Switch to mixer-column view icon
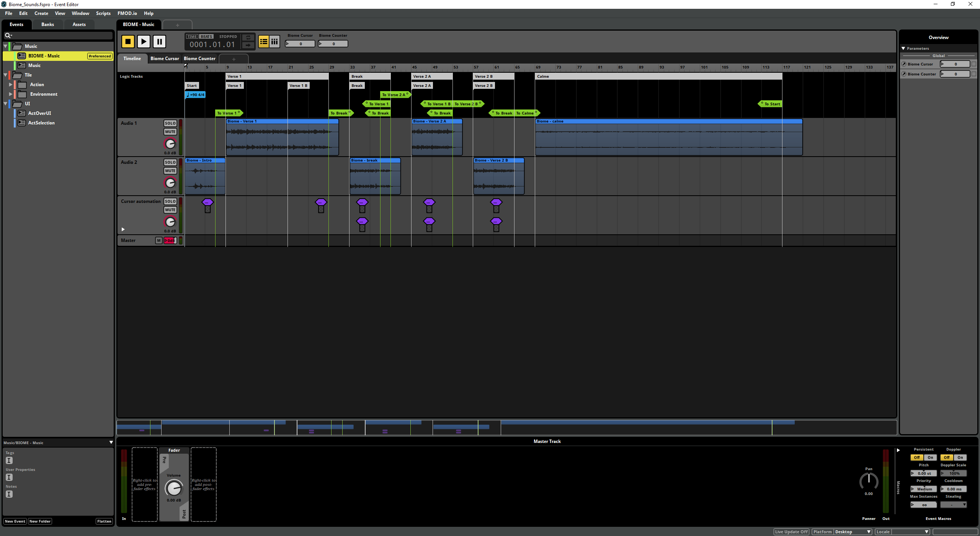Image resolution: width=980 pixels, height=536 pixels. 274,41
